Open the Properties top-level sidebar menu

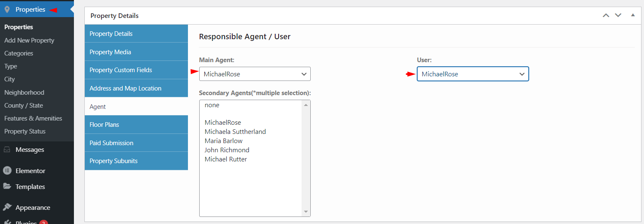point(37,9)
